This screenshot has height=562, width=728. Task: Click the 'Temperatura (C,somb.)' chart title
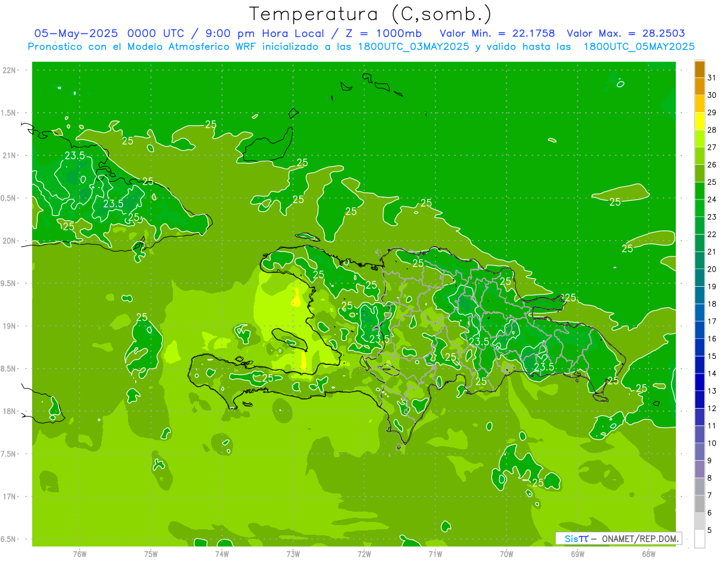(x=371, y=14)
